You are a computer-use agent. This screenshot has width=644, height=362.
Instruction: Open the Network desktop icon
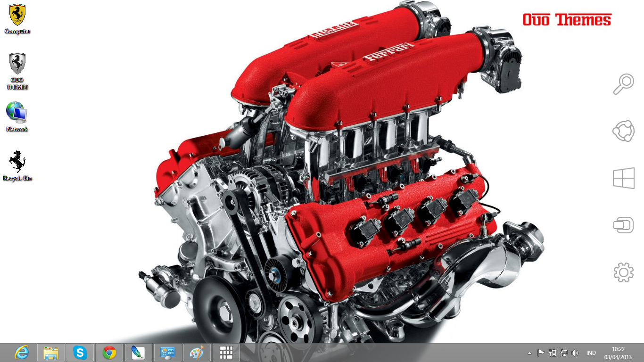(x=17, y=116)
